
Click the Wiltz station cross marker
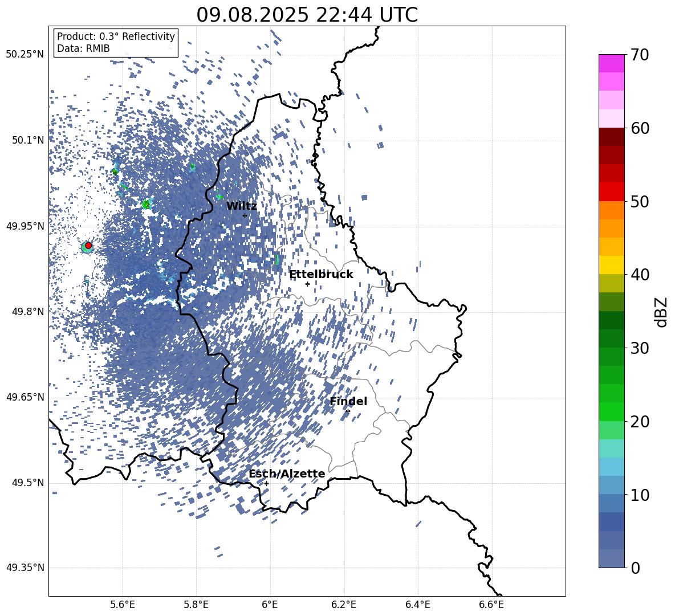pos(245,215)
